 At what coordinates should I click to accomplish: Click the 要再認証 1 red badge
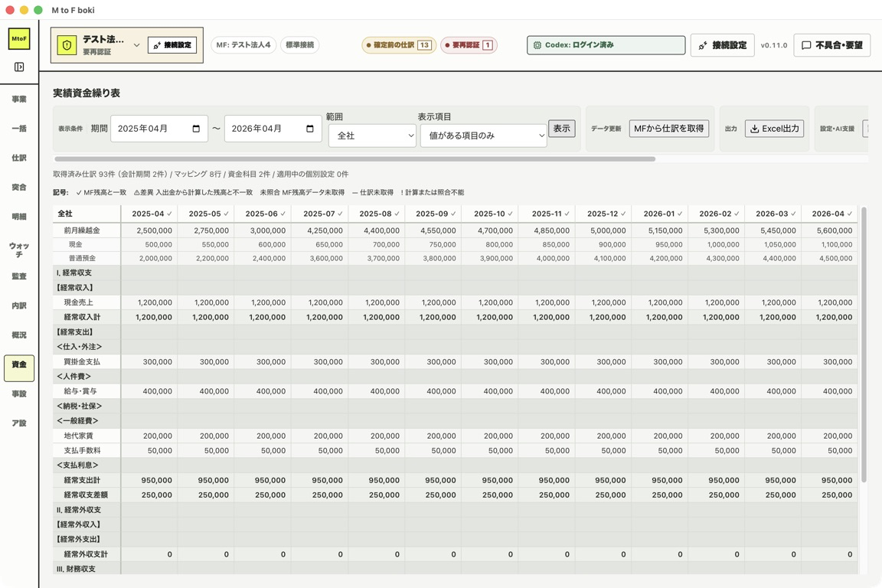469,45
